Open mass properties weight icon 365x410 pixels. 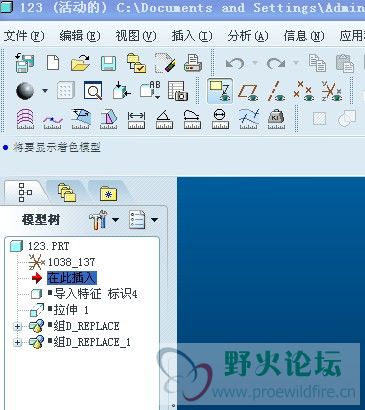pos(276,119)
